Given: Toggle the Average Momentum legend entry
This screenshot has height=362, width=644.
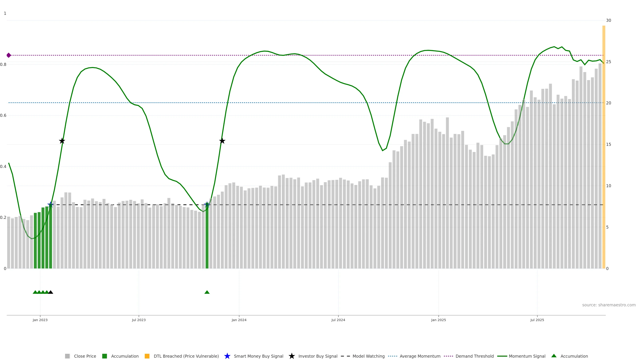Looking at the screenshot, I should click(420, 356).
